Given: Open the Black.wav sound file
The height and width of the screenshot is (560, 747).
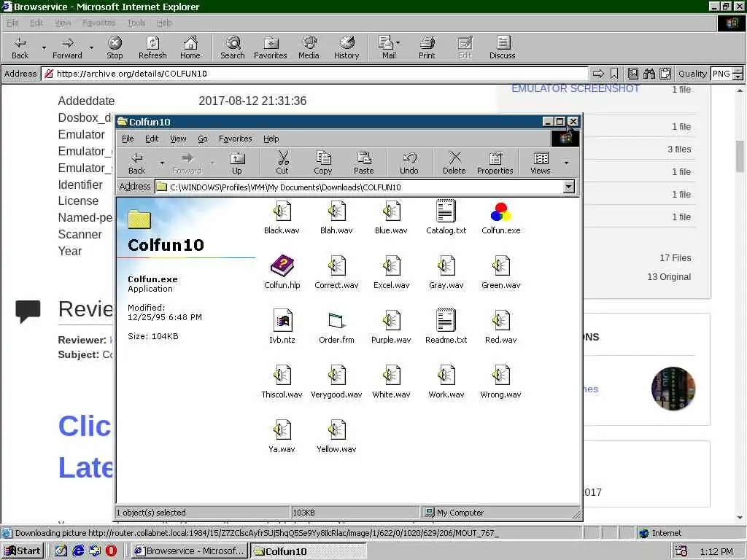Looking at the screenshot, I should coord(282,217).
